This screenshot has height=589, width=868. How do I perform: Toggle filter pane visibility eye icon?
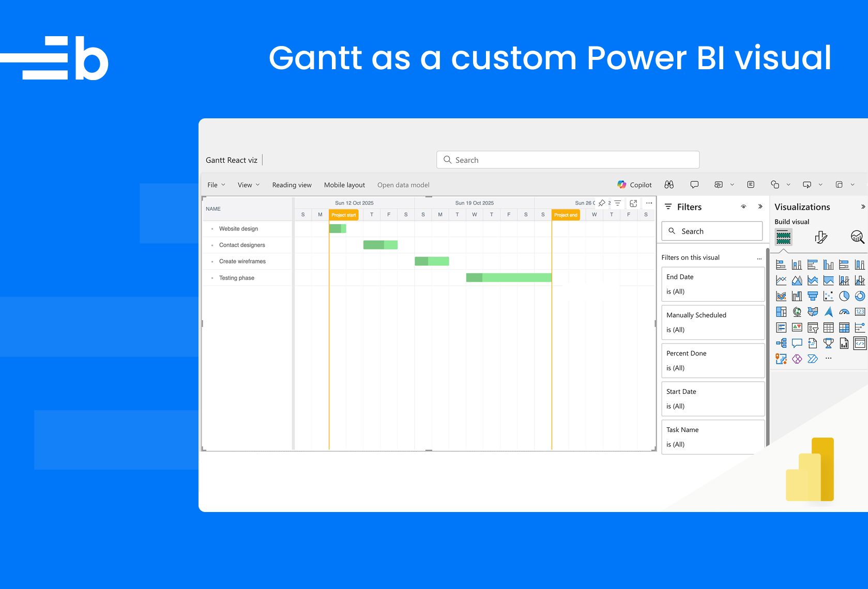[743, 207]
